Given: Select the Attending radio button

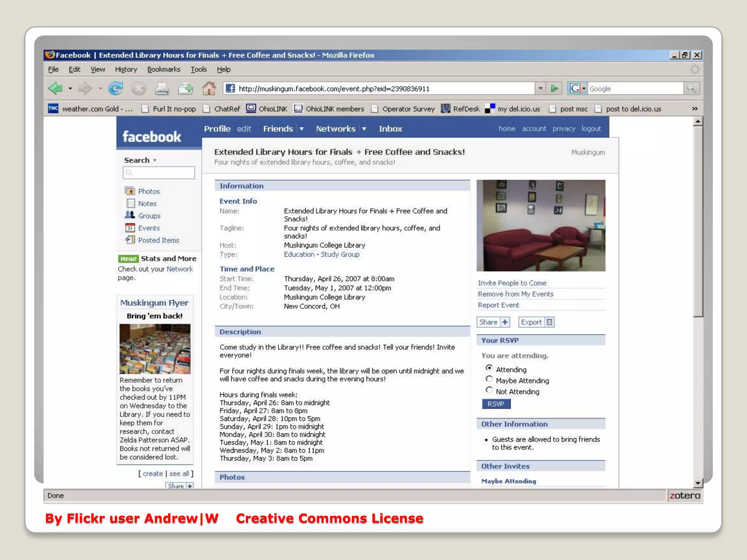Looking at the screenshot, I should point(489,367).
